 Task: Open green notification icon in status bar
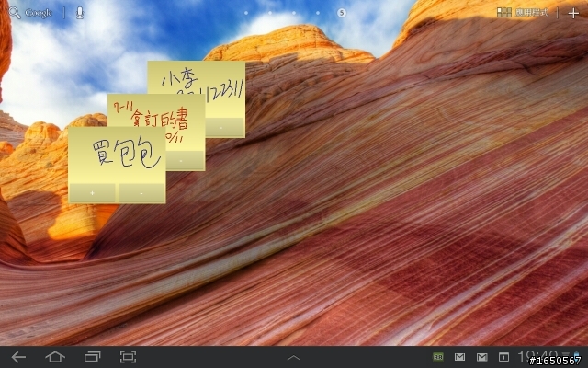point(437,357)
